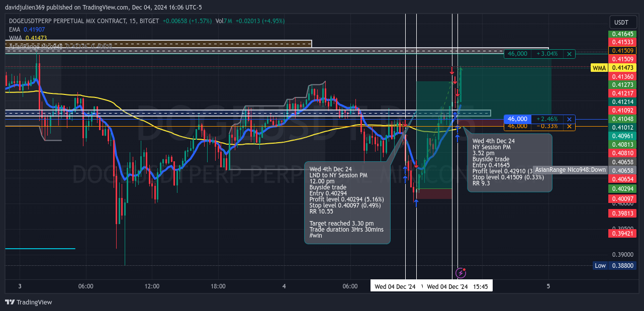Image resolution: width=644 pixels, height=311 pixels.
Task: Click the +3.04% profit label
Action: pos(547,54)
